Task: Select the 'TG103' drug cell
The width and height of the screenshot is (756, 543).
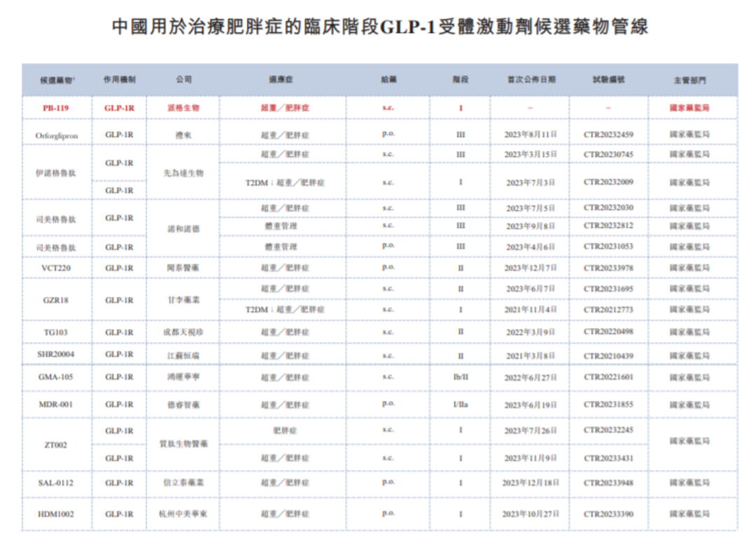Action: (x=56, y=332)
